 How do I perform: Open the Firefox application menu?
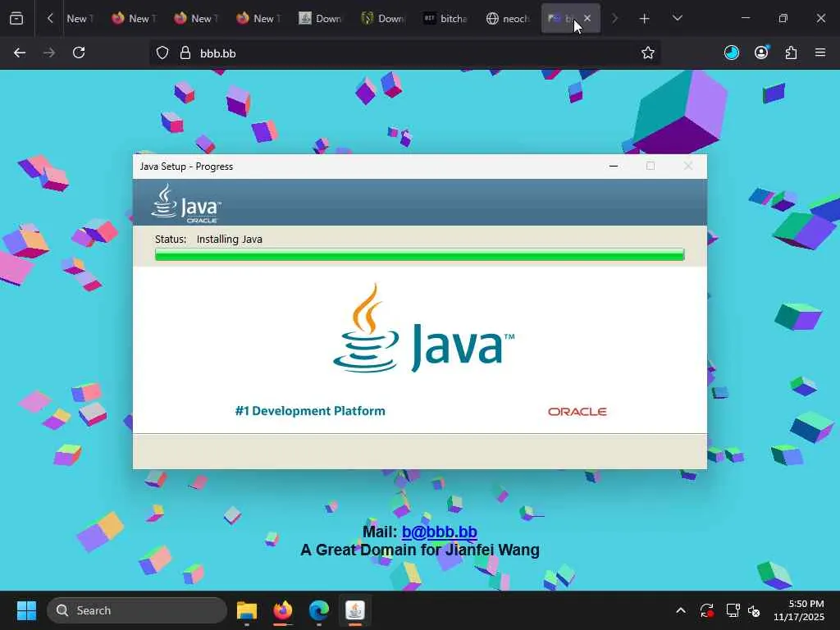[x=820, y=52]
